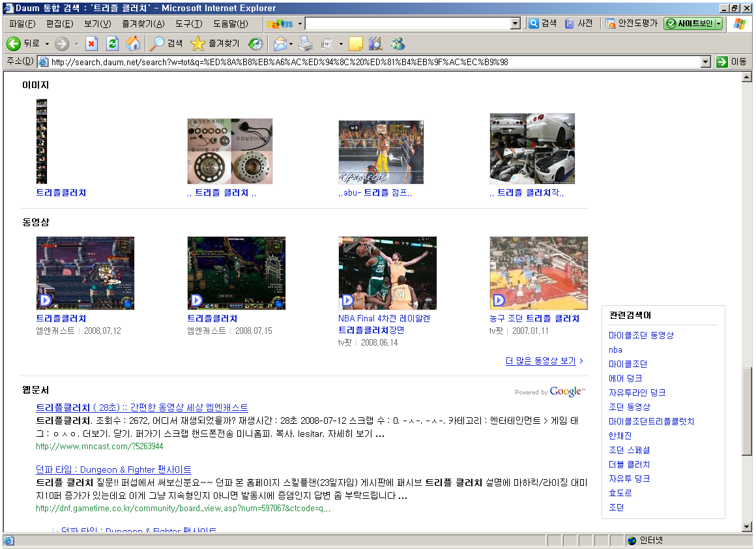Open the 검색 search pane in toolbar
Image resolution: width=756 pixels, height=549 pixels.
(x=166, y=44)
